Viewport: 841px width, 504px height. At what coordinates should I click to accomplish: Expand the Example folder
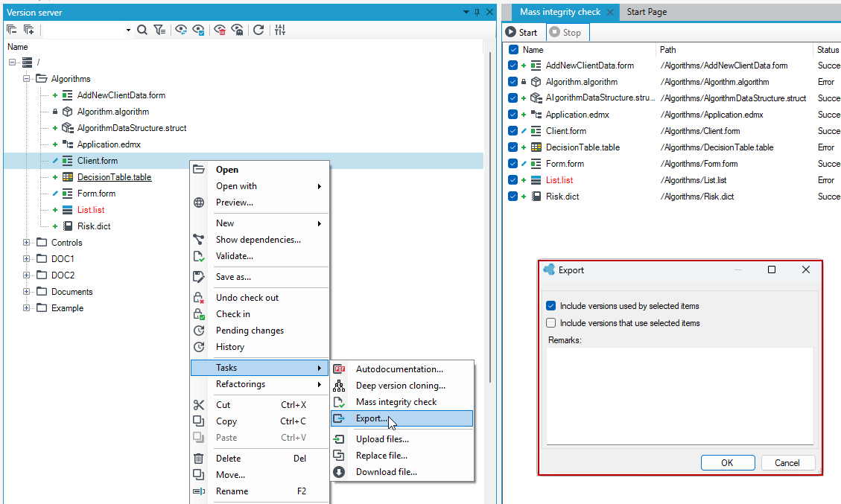pos(26,307)
